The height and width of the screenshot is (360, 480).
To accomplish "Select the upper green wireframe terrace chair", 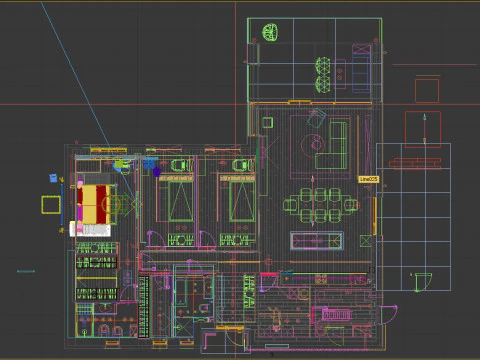I will (323, 65).
